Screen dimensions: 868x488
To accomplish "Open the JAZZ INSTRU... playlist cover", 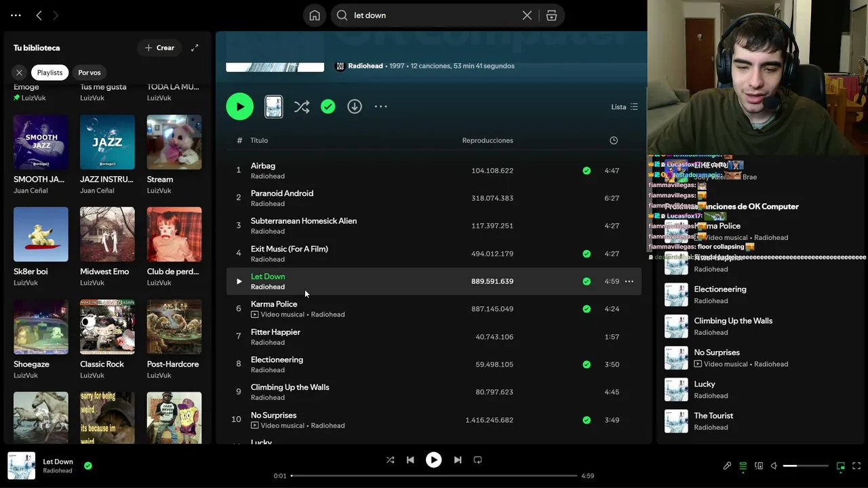I will (107, 142).
